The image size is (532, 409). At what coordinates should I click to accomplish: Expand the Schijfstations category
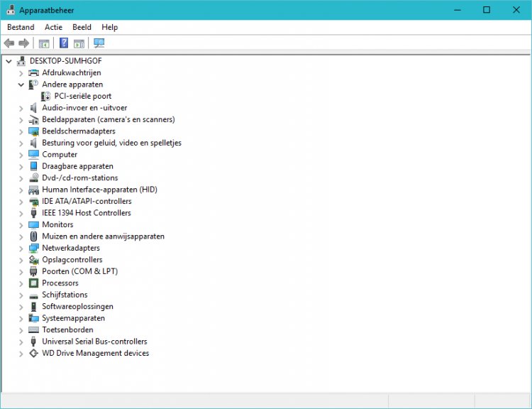pyautogui.click(x=21, y=295)
